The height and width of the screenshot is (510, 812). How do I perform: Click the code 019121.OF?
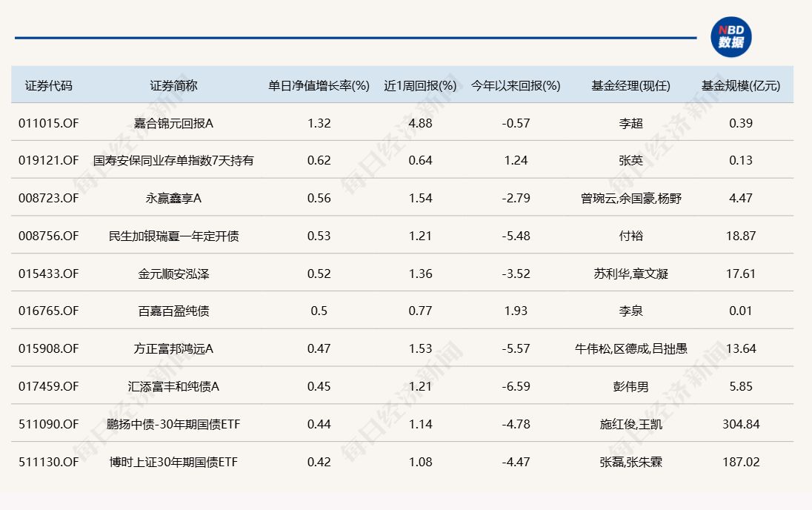[x=49, y=161]
